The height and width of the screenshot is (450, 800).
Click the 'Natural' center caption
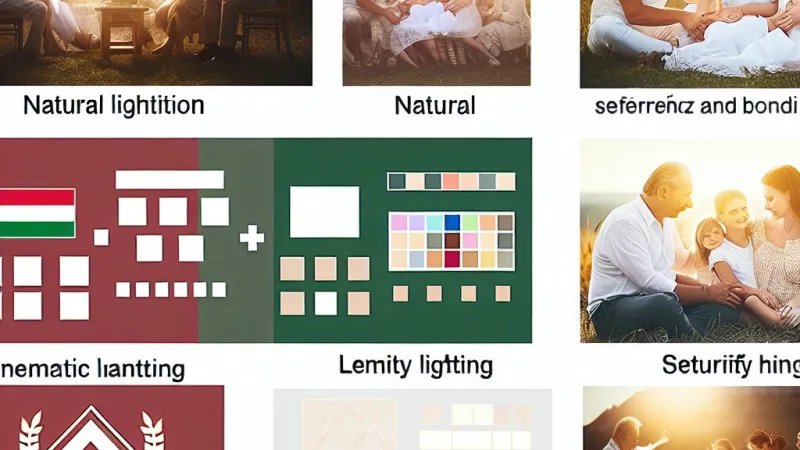pos(435,106)
